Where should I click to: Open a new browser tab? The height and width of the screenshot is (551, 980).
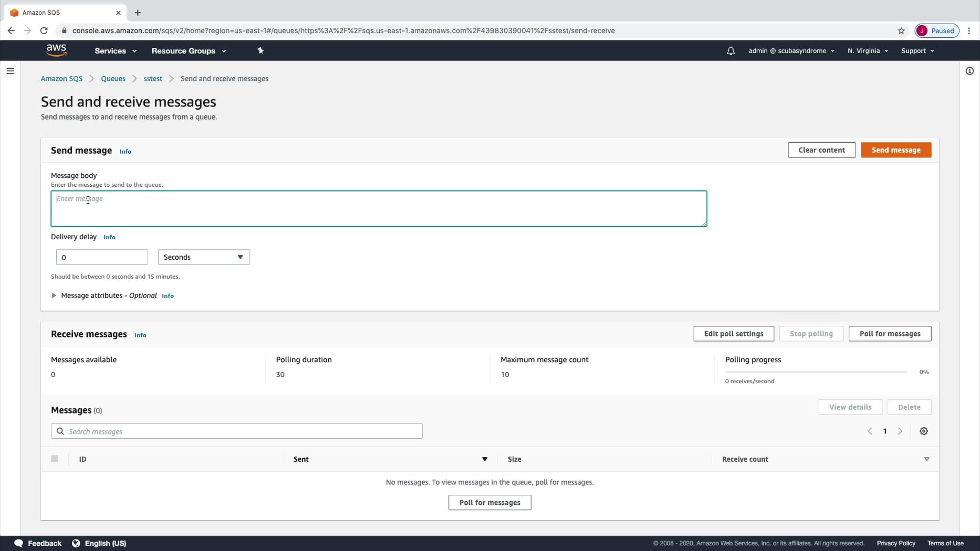click(x=138, y=13)
